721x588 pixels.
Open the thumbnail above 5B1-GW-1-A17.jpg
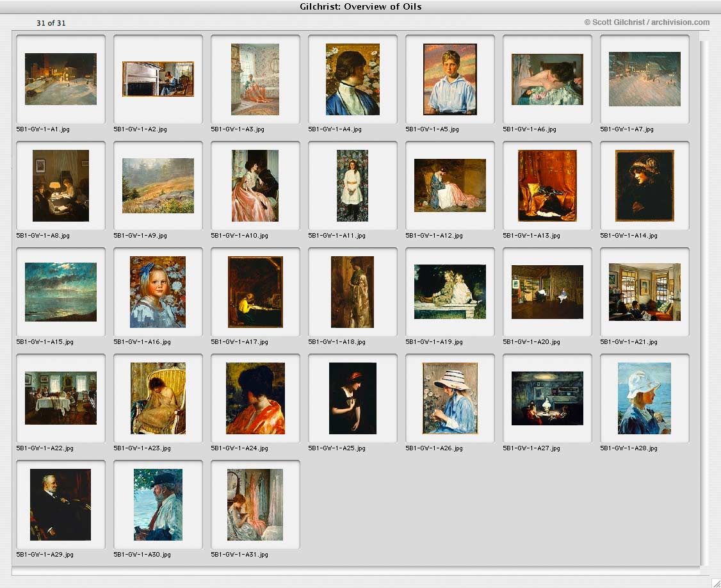255,291
